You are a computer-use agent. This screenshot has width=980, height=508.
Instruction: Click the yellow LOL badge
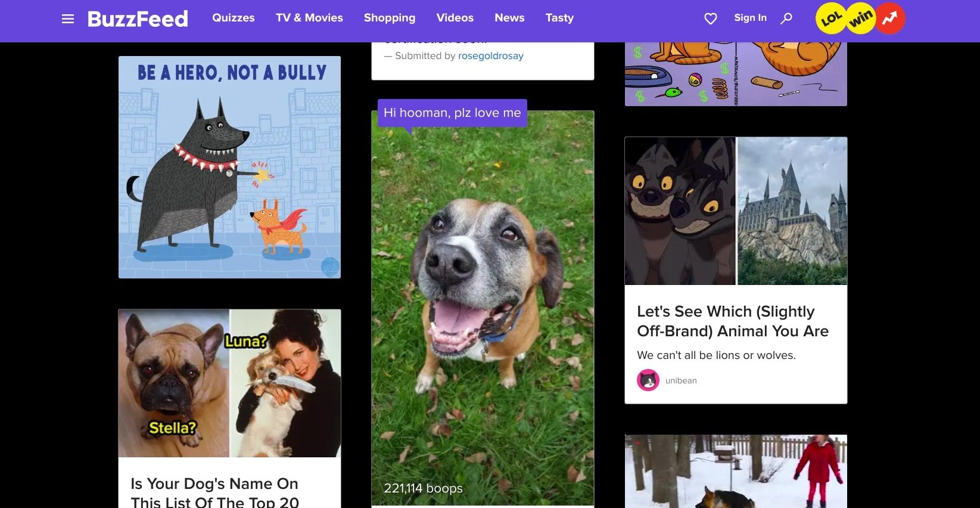(x=830, y=18)
